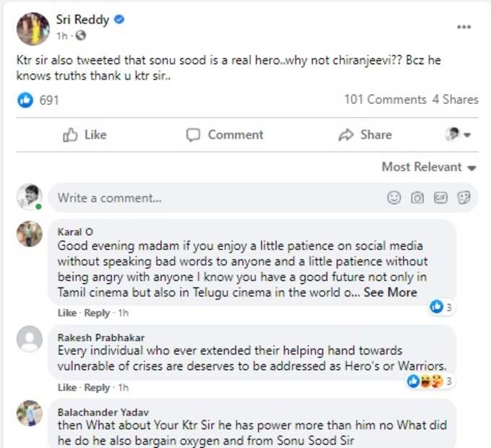Open the sticker picker icon
The height and width of the screenshot is (448, 491).
point(464,198)
